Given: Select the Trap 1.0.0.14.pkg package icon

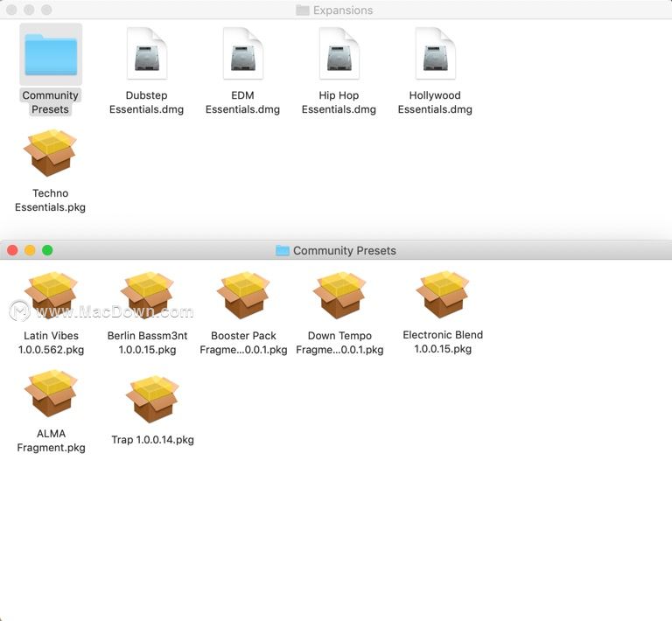Looking at the screenshot, I should (152, 399).
